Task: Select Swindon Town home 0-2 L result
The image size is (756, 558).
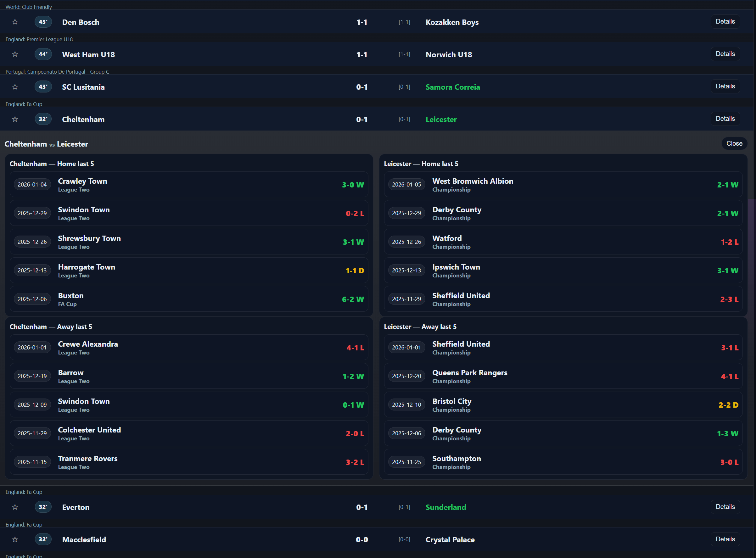Action: tap(189, 213)
